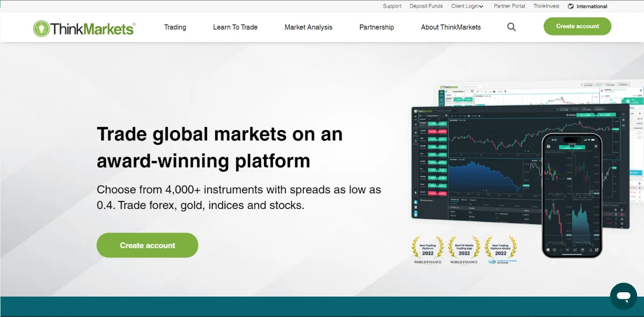Open the search magnifier icon
Screen dimensions: 644x317
[511, 27]
